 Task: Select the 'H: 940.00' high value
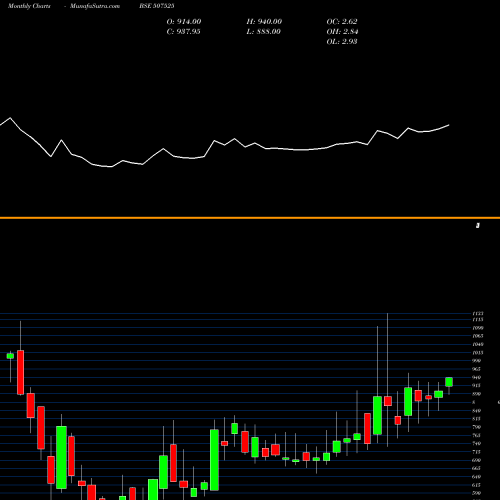point(264,22)
